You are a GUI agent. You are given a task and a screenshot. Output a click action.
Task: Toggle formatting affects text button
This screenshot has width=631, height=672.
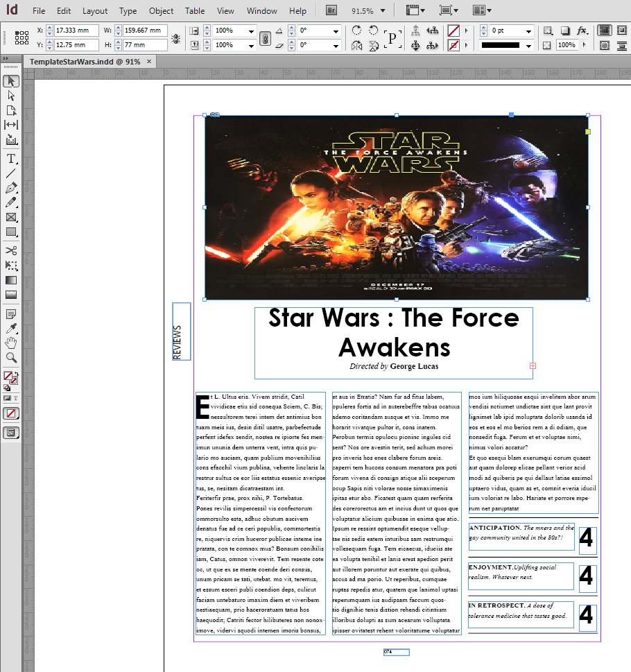click(15, 398)
